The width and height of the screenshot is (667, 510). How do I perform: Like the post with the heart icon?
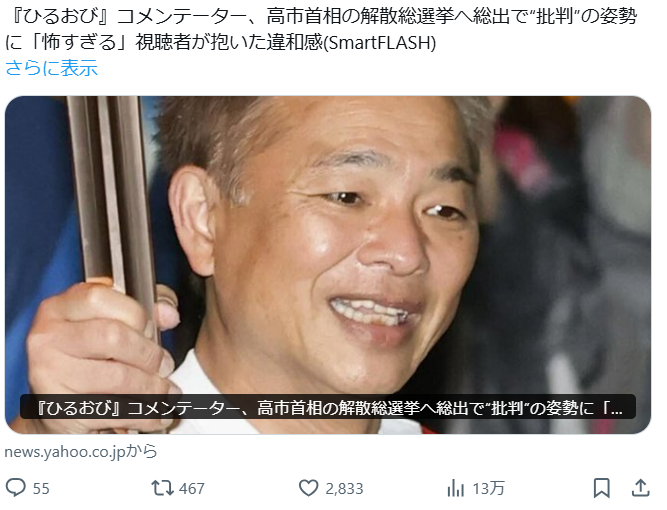tap(308, 488)
